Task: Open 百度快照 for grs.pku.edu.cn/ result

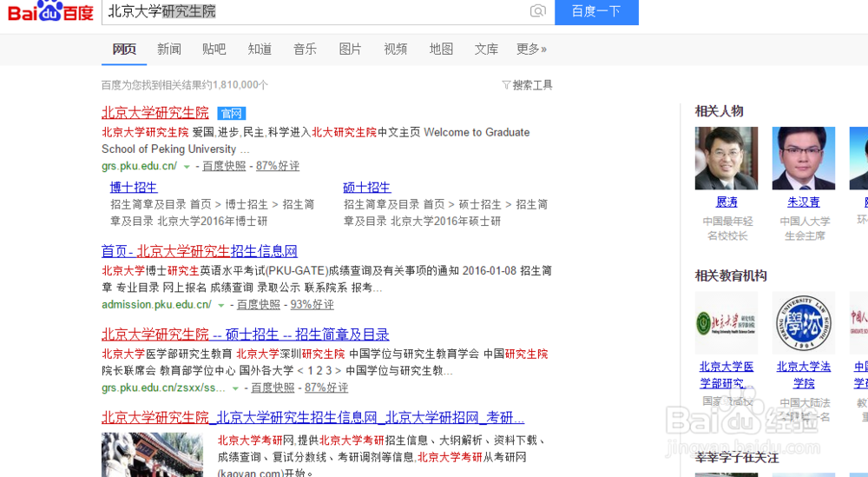Action: click(224, 166)
